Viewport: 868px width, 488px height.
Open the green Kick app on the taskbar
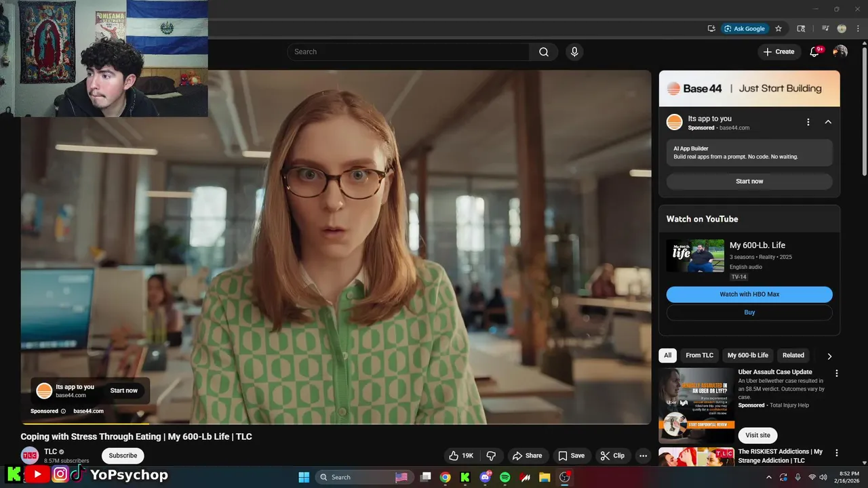[x=465, y=477]
